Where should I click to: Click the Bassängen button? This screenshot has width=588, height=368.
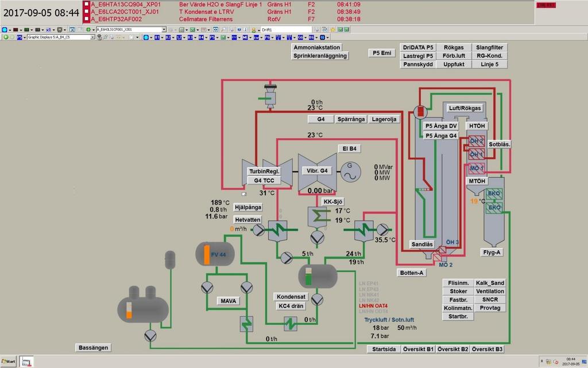94,348
